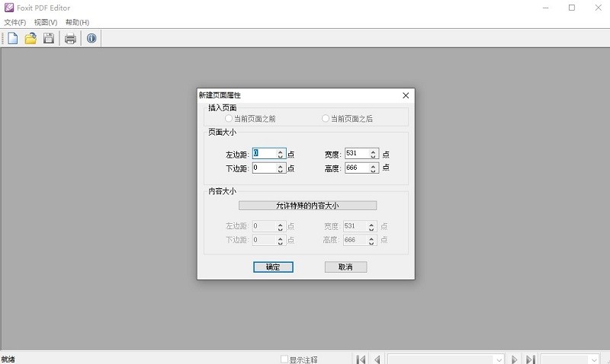Decrease 页面大小 宽度 with down spinner
Screen dimensions: 610x364
tap(373, 156)
